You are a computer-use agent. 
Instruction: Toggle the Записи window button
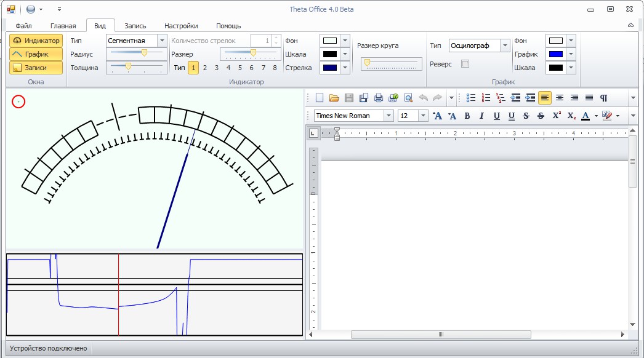click(36, 68)
